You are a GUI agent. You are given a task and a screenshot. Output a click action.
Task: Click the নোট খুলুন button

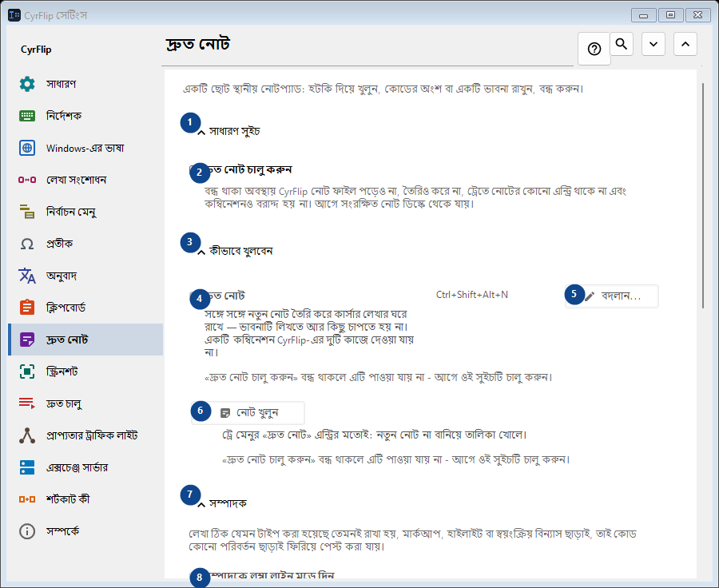point(248,413)
